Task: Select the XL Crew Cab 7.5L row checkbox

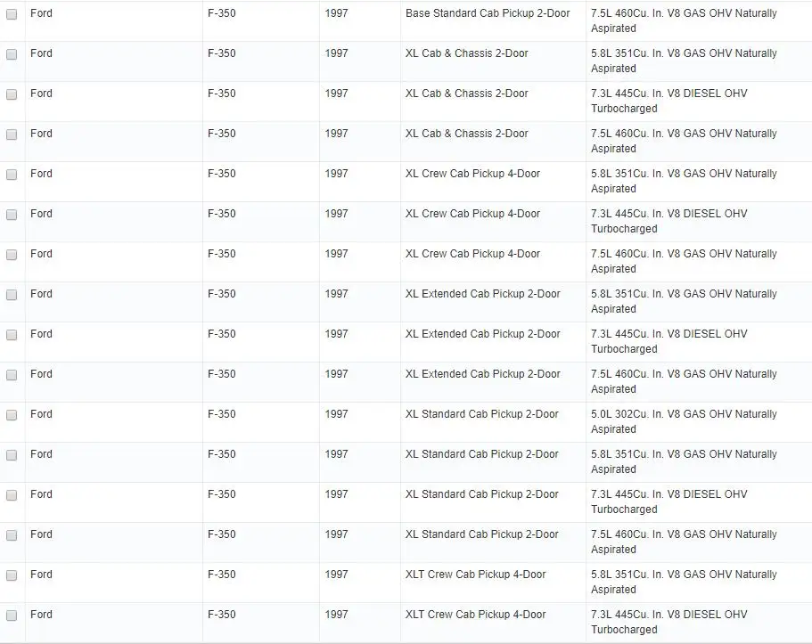Action: click(12, 255)
